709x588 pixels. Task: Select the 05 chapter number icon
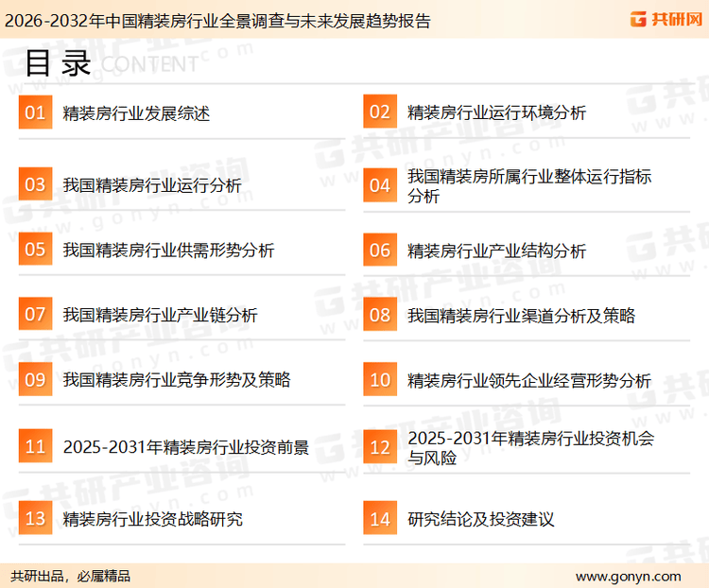(x=35, y=251)
